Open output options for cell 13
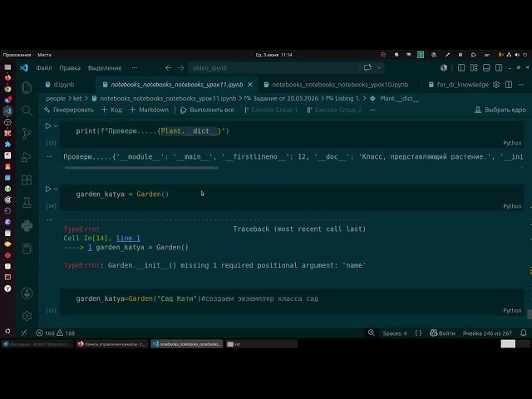Viewport: 532px width, 399px height. 50,157
